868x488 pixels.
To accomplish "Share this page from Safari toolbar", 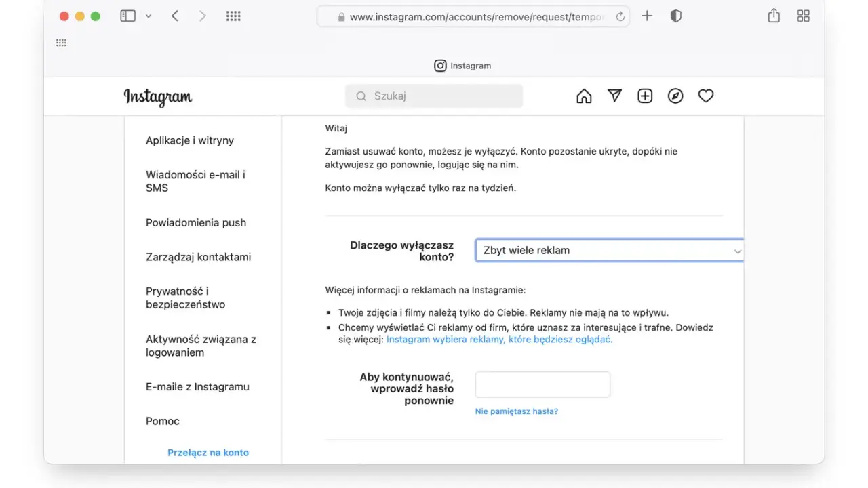I will click(x=774, y=16).
